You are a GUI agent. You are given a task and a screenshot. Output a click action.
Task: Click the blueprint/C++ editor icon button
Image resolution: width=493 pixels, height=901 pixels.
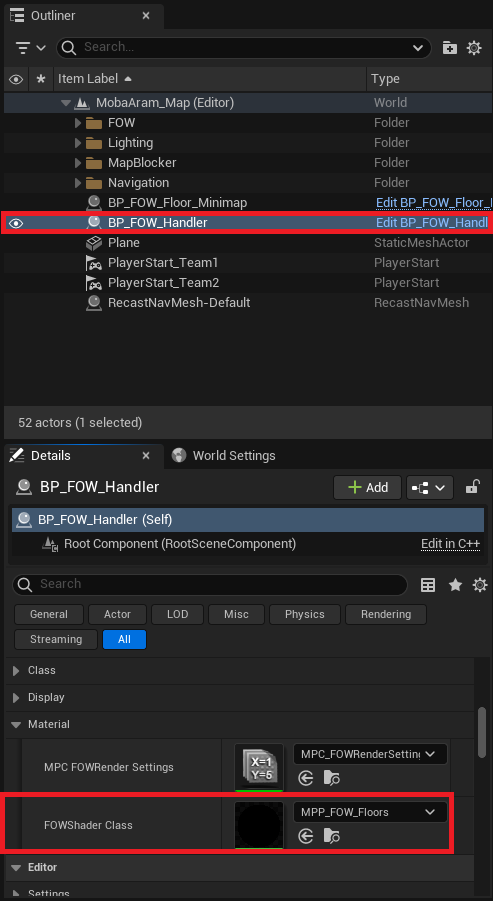[x=430, y=488]
